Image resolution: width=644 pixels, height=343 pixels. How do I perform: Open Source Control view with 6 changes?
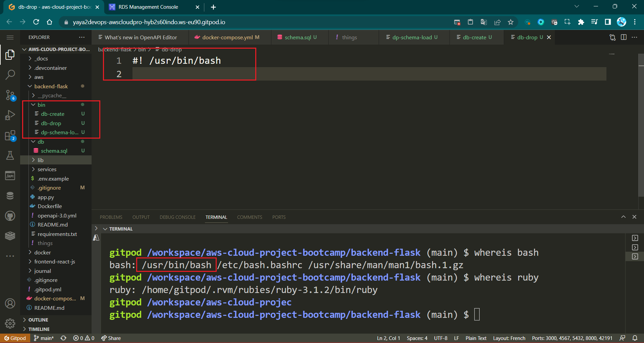10,95
